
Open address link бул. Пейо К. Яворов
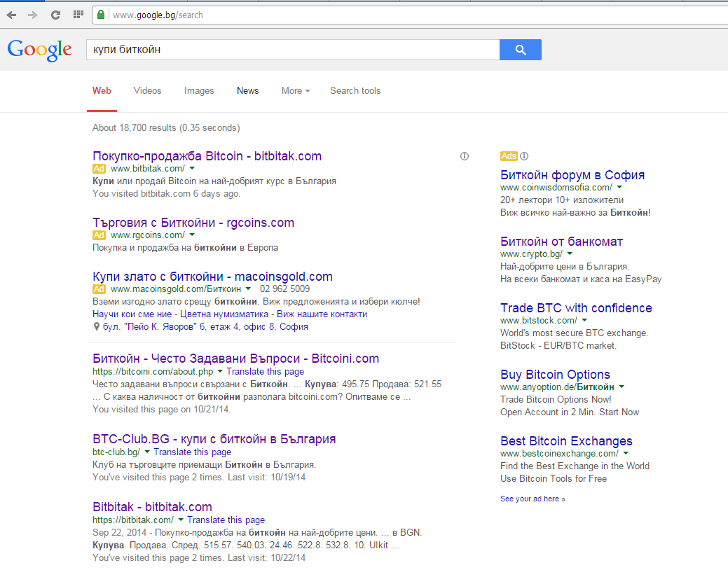[205, 327]
